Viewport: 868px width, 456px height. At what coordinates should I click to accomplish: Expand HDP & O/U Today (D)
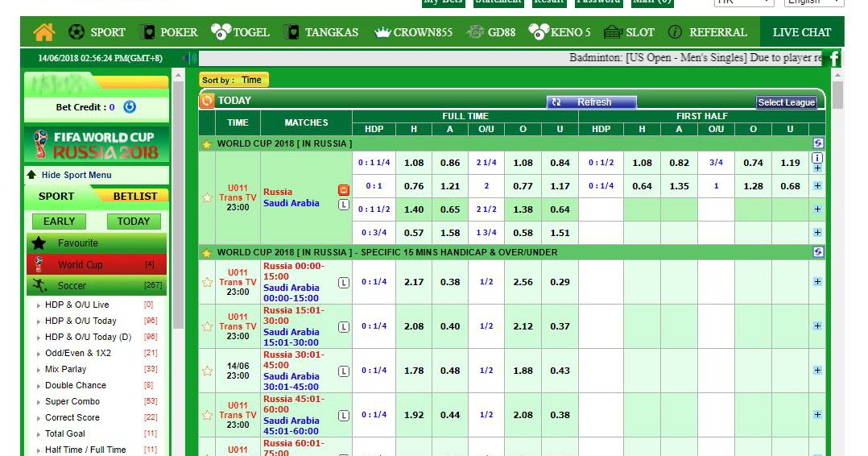click(x=89, y=337)
